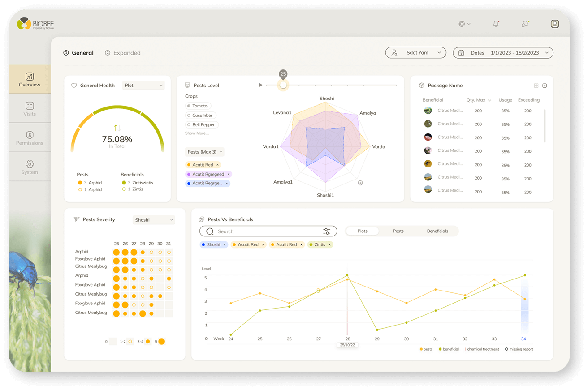Select the Beneficials filter button
Image resolution: width=588 pixels, height=390 pixels.
point(437,231)
